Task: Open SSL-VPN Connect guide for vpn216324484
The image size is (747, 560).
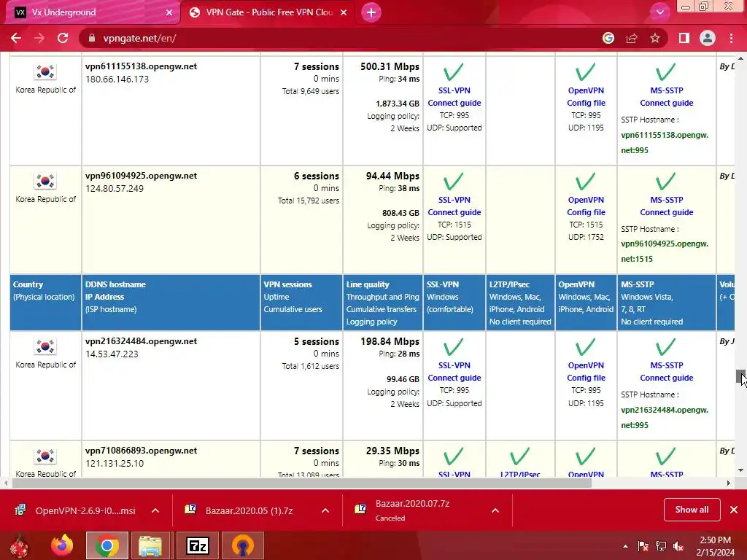Action: click(454, 378)
